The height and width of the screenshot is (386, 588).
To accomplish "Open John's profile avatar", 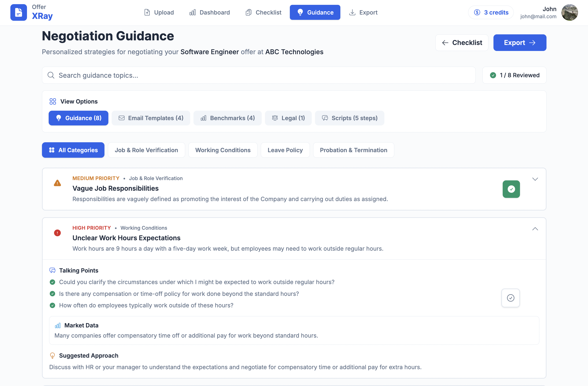I will pos(570,12).
